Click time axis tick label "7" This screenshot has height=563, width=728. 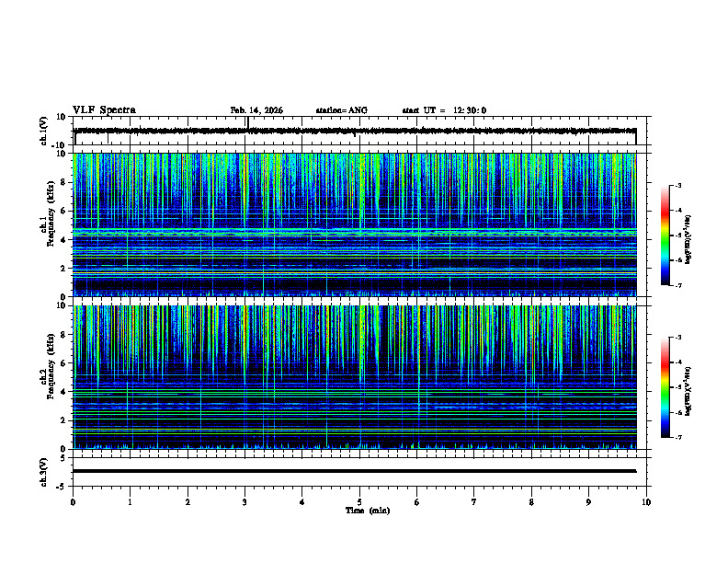474,502
